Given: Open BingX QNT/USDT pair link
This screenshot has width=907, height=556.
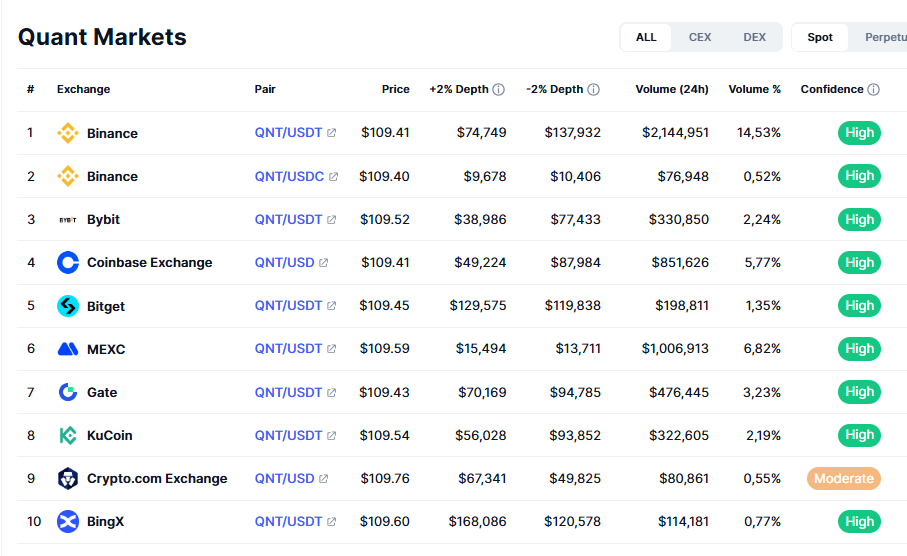Looking at the screenshot, I should coord(288,521).
